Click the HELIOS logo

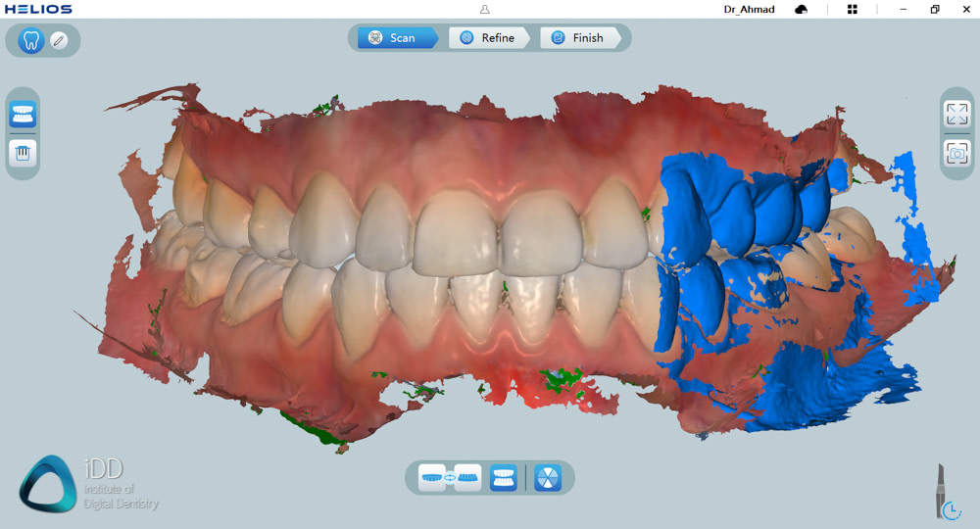[38, 10]
